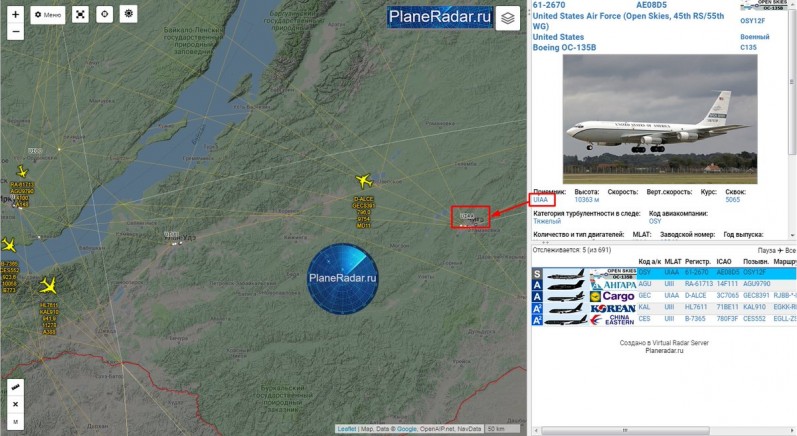Clear measurements with the X tool

coord(15,404)
